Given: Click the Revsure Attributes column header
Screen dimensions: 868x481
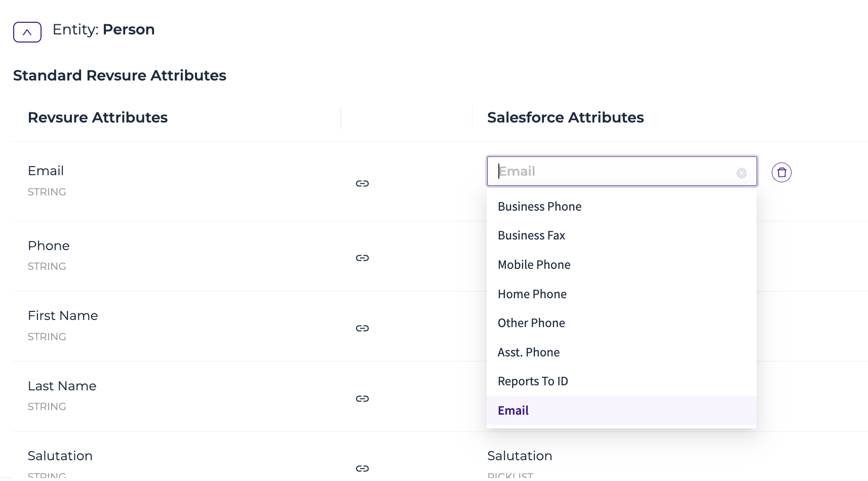Looking at the screenshot, I should [x=98, y=117].
